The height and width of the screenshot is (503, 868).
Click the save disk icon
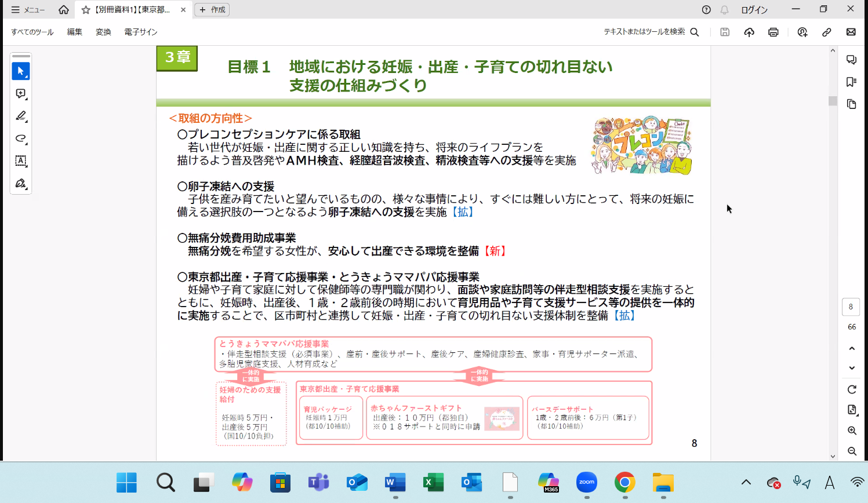tap(725, 32)
